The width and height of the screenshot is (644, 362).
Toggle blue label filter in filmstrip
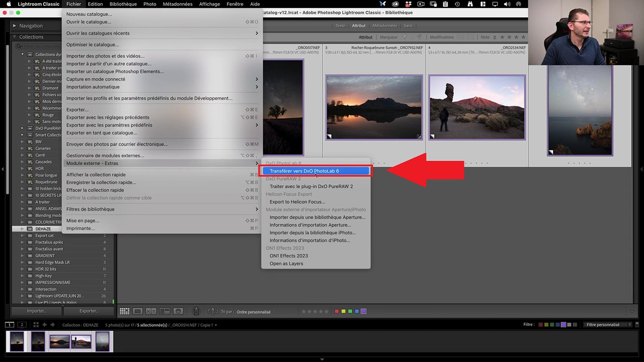pos(558,325)
